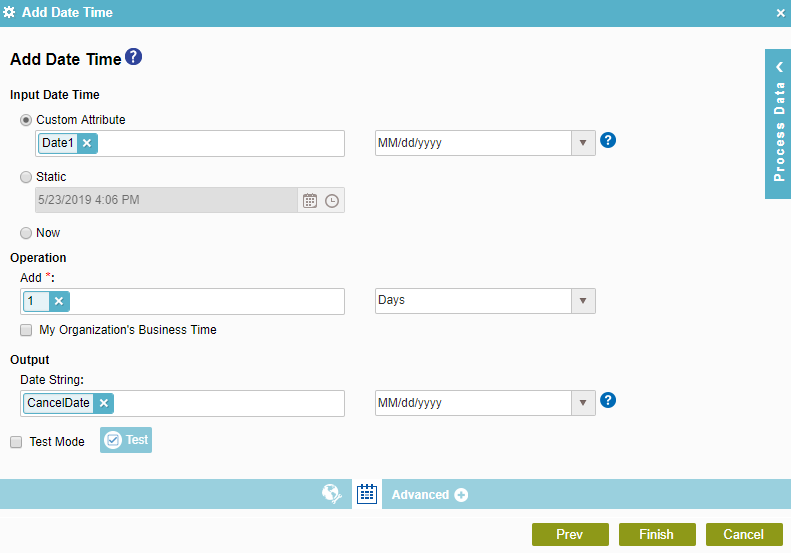The height and width of the screenshot is (553, 791).
Task: Go back with the Prev button
Action: tap(570, 535)
